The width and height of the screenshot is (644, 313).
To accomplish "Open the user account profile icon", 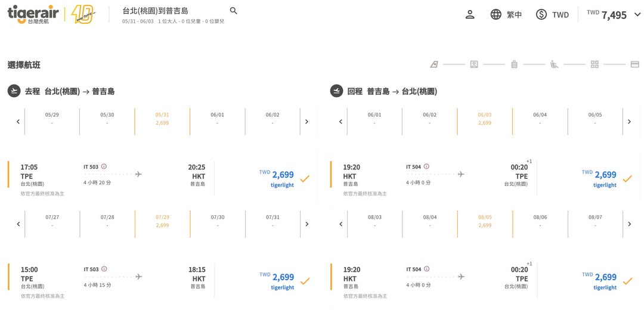I will coord(470,14).
